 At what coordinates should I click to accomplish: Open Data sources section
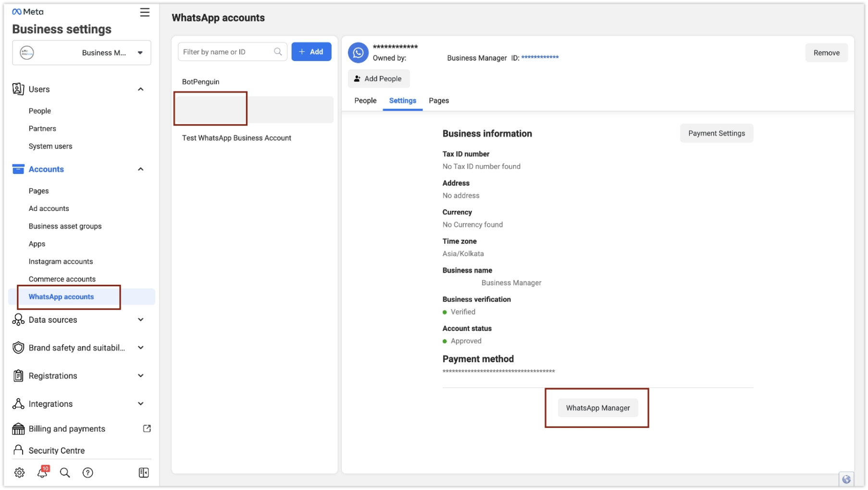(x=53, y=320)
